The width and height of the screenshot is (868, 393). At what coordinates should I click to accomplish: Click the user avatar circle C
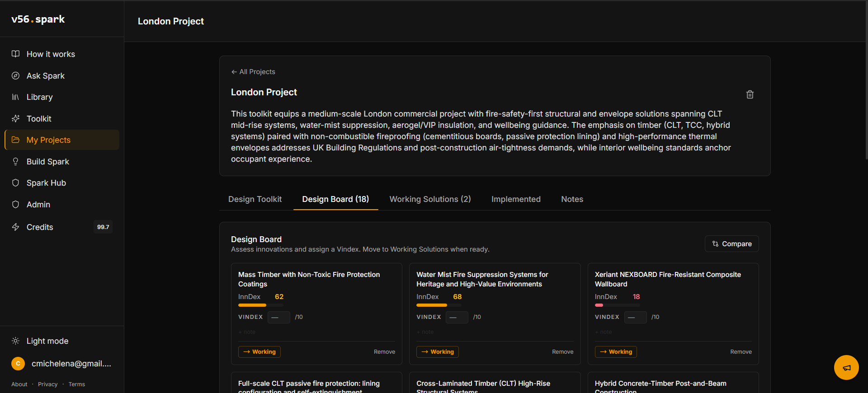coord(18,363)
